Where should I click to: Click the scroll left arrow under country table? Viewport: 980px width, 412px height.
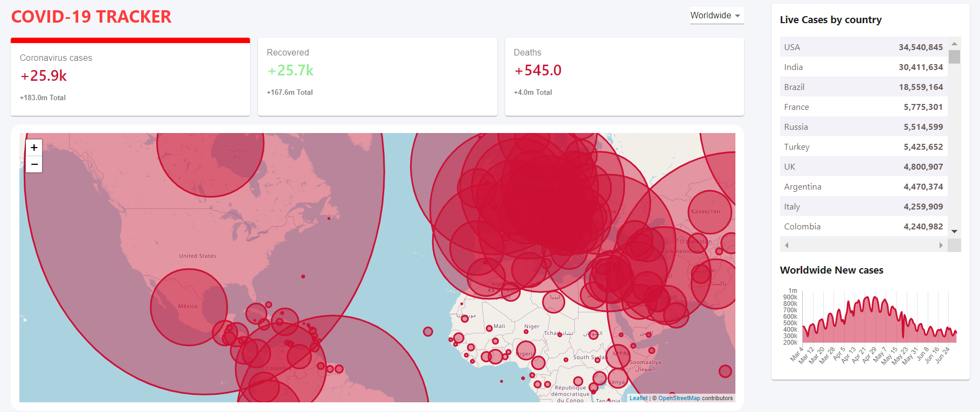pyautogui.click(x=787, y=245)
